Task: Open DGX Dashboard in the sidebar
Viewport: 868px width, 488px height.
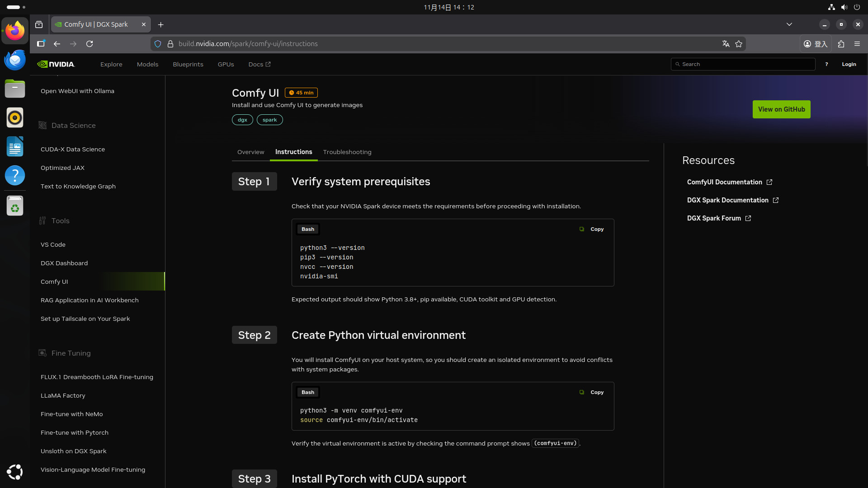Action: tap(64, 263)
